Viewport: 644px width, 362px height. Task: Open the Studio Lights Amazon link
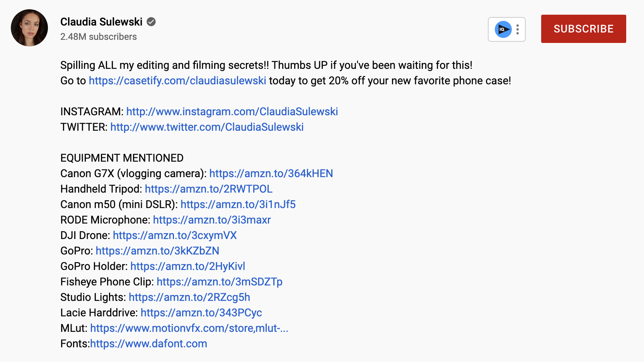pos(189,297)
